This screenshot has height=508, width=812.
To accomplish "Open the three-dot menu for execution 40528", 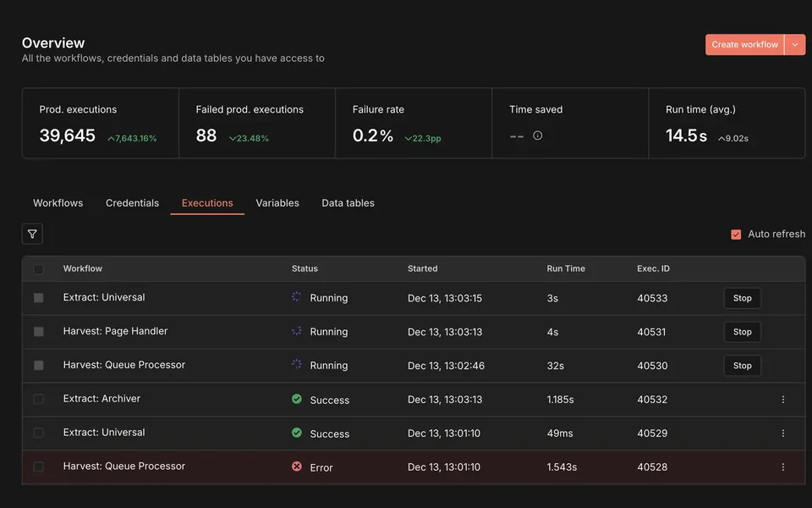I will tap(783, 467).
